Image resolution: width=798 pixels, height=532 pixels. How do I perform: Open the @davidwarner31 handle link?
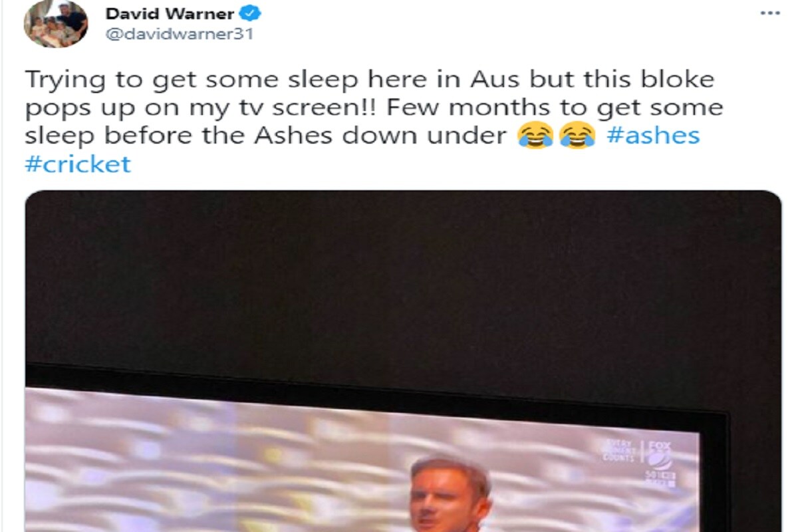pyautogui.click(x=180, y=33)
